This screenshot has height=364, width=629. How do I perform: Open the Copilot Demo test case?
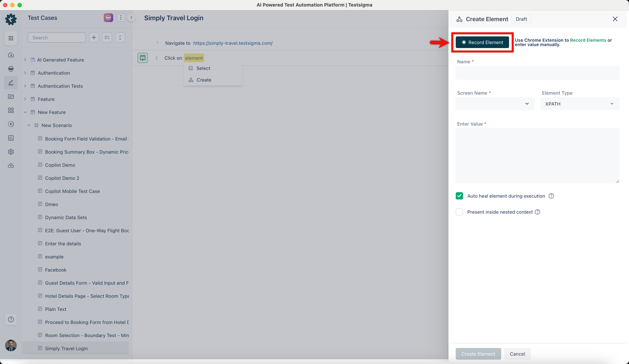click(x=60, y=165)
